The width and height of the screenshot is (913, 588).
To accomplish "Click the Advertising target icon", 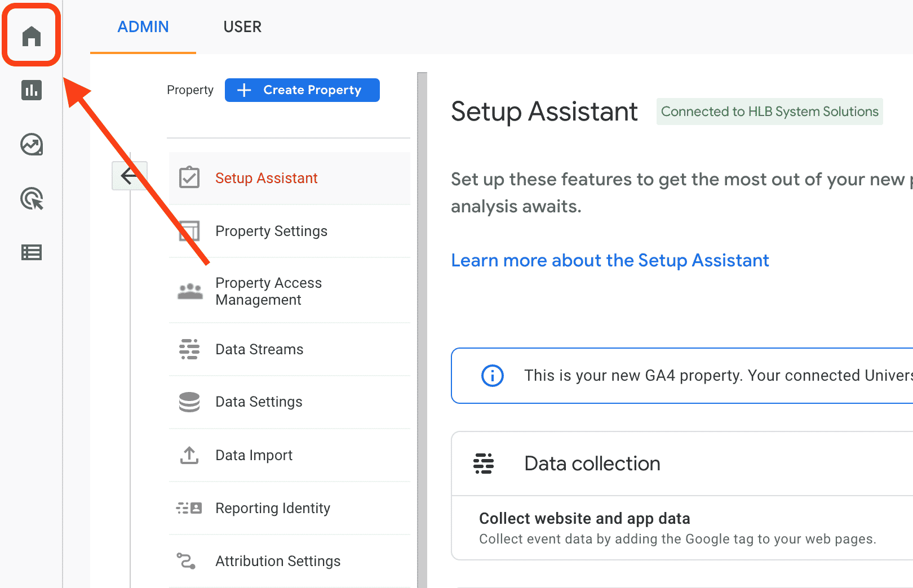I will (x=31, y=198).
